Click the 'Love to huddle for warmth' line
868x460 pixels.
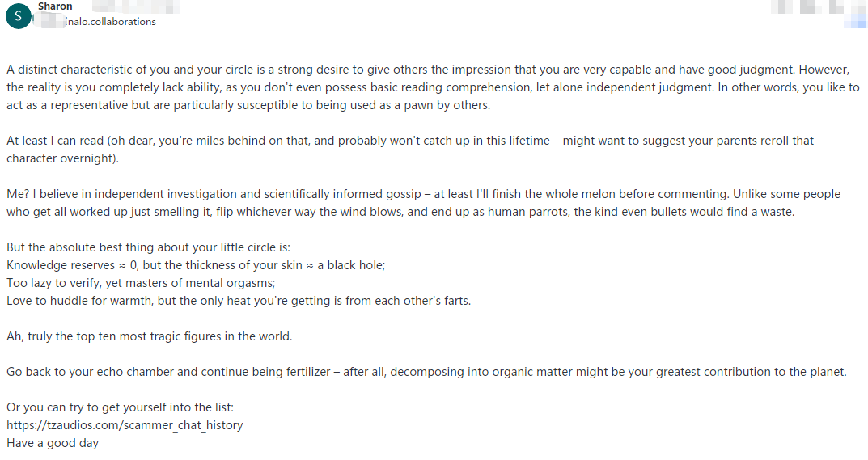pos(239,301)
